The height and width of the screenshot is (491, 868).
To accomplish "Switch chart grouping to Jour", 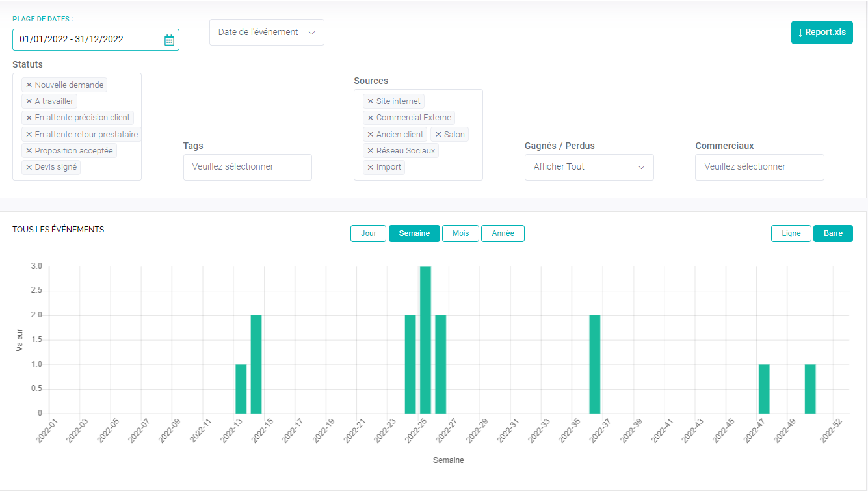I will pos(369,233).
